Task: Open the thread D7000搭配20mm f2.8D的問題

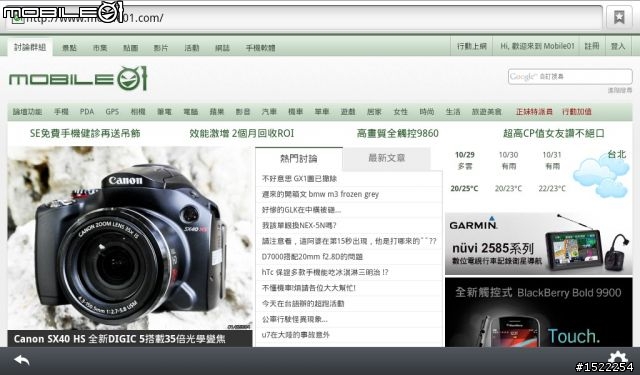Action: coord(312,257)
